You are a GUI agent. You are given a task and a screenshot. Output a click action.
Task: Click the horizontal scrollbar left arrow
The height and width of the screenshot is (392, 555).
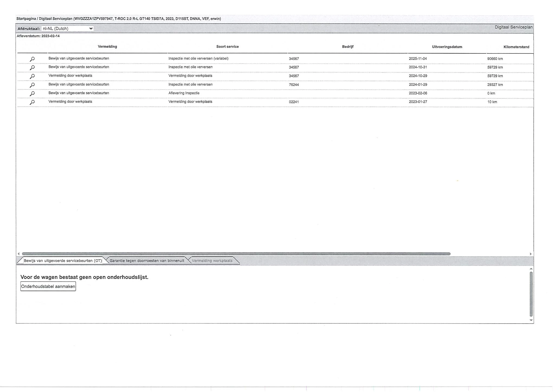pos(18,254)
